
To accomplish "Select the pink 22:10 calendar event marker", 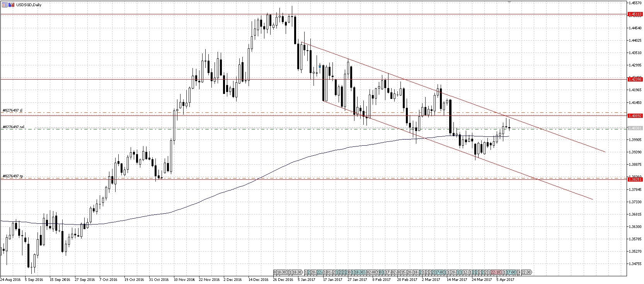I will (x=496, y=272).
